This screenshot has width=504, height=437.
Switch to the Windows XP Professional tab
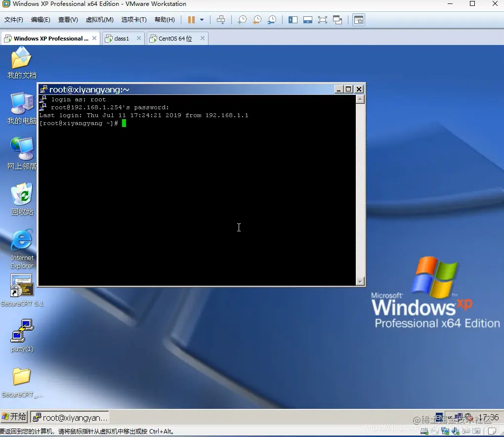[x=50, y=39]
